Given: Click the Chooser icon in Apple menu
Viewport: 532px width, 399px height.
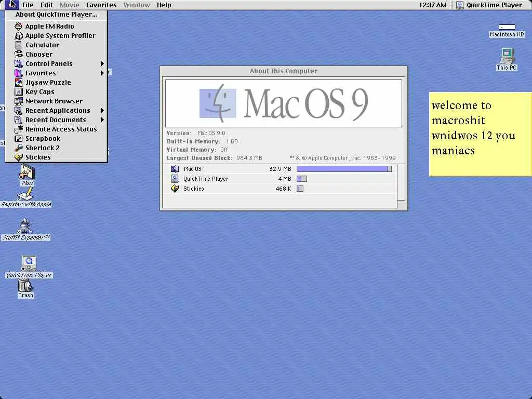Looking at the screenshot, I should (19, 54).
